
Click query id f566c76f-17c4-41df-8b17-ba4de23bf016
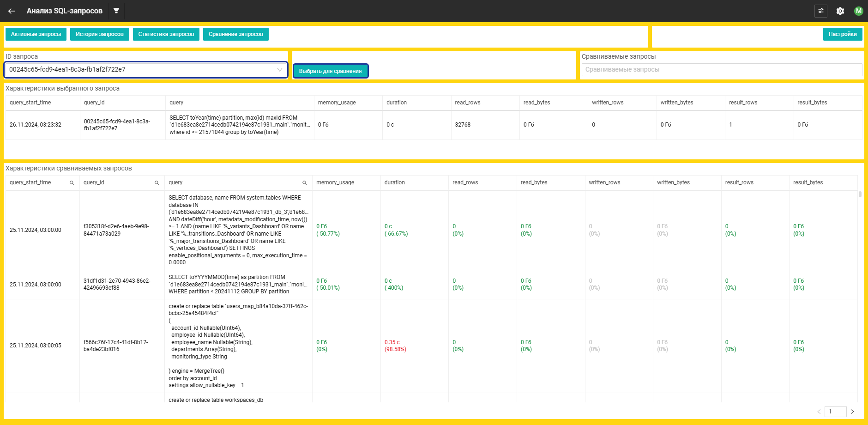tap(116, 346)
